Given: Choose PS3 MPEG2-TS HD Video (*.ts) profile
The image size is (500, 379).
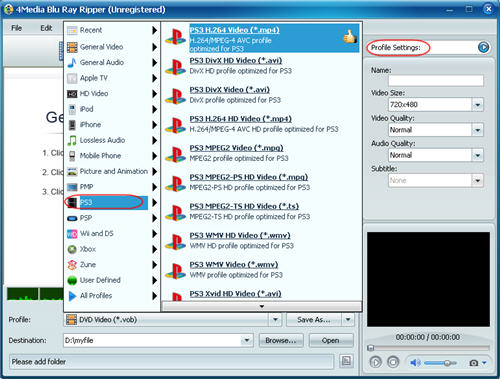Looking at the screenshot, I should click(261, 212).
